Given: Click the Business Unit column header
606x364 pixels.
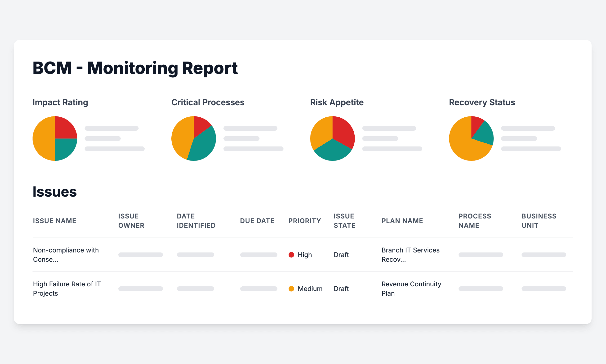Looking at the screenshot, I should point(539,221).
